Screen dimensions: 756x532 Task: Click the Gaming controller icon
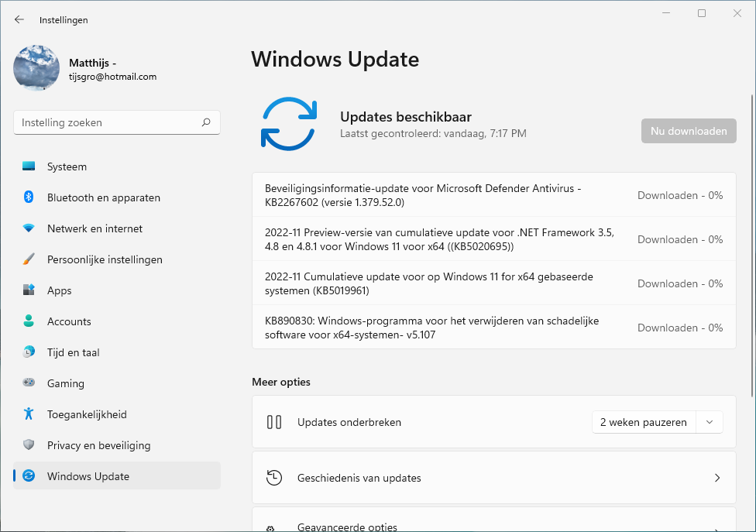(x=29, y=383)
